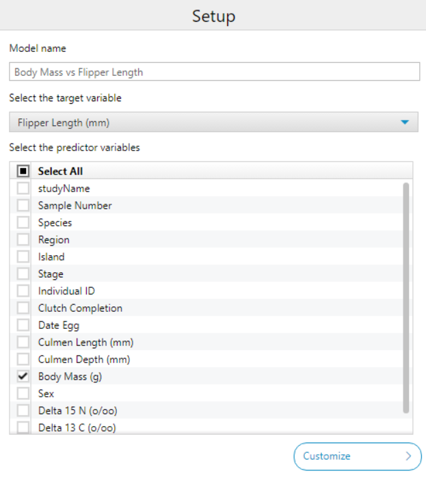Check the Culmen Depth (mm) box
Image resolution: width=426 pixels, height=504 pixels.
(23, 360)
